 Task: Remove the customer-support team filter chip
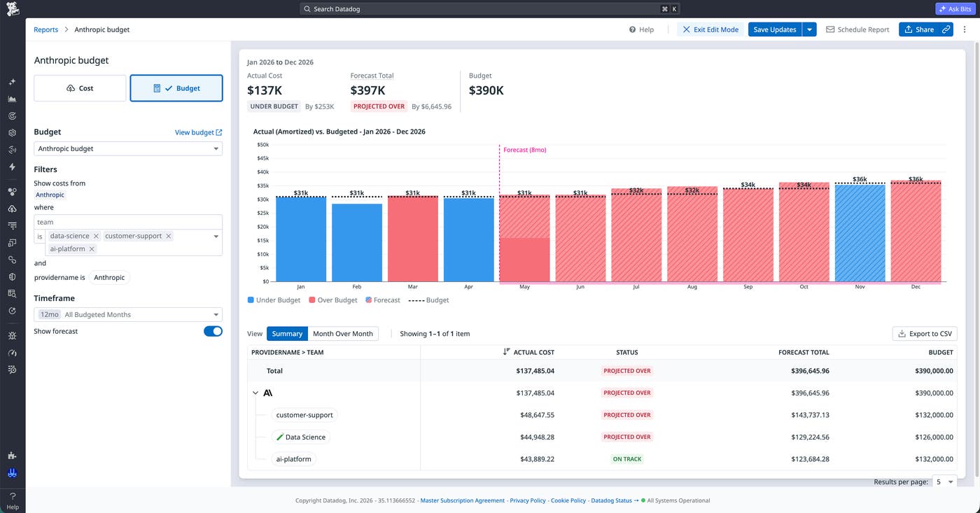[x=168, y=236]
